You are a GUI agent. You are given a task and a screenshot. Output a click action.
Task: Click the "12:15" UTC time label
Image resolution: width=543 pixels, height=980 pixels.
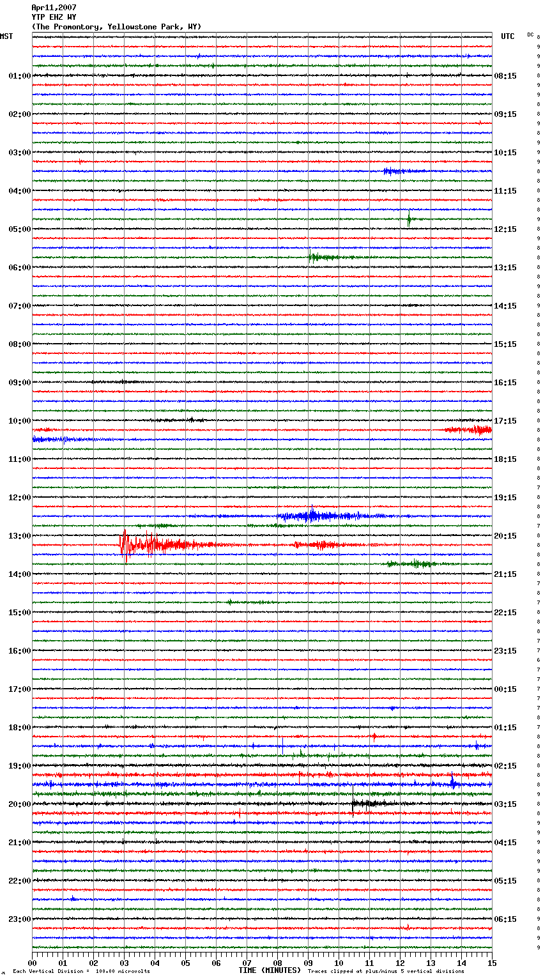click(505, 229)
